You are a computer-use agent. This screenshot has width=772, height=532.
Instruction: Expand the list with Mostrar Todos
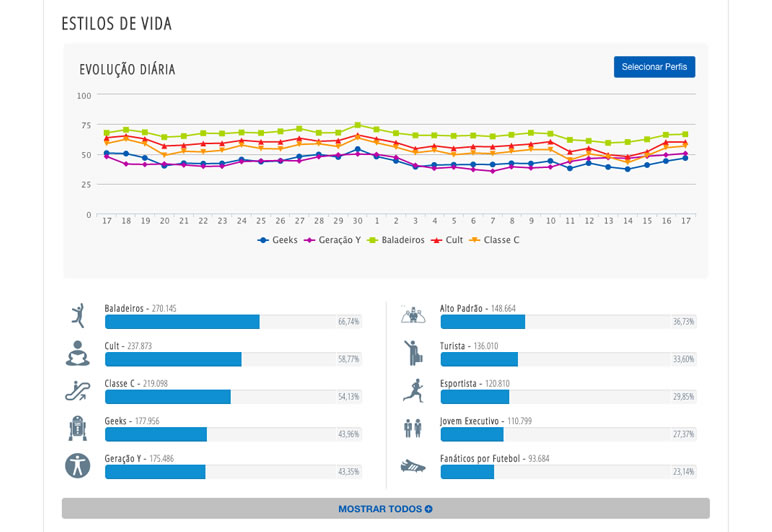tap(385, 509)
